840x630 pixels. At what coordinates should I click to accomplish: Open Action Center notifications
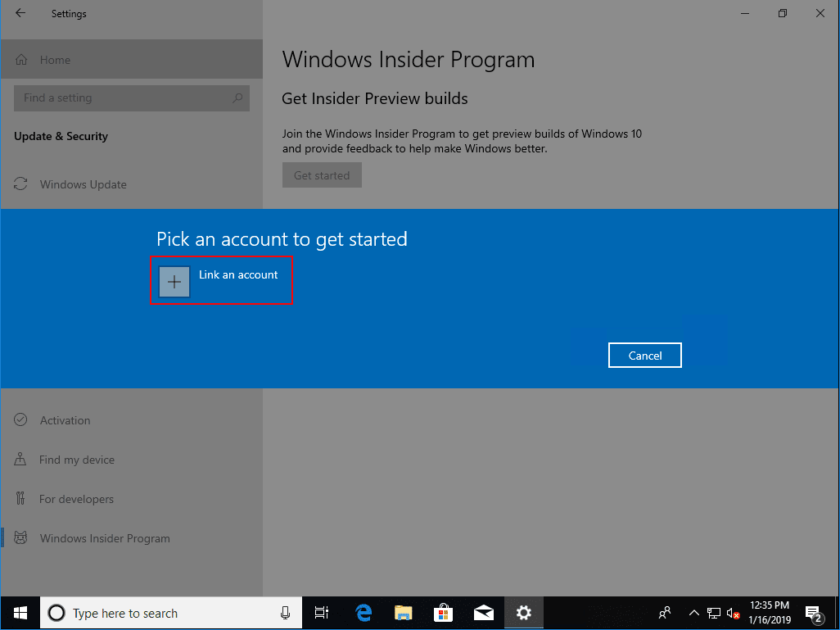[813, 613]
